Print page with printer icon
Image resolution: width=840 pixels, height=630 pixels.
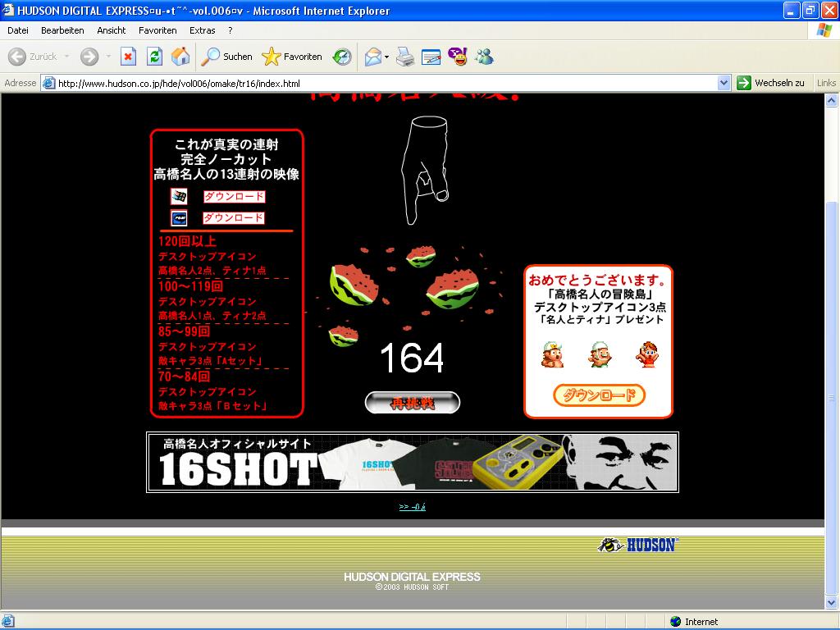(x=405, y=57)
